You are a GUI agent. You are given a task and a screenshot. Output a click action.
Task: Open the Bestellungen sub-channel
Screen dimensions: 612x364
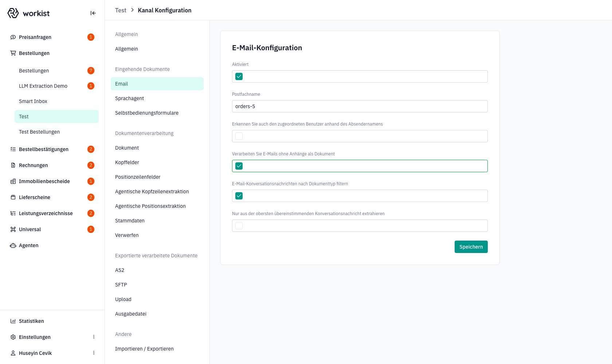pyautogui.click(x=56, y=71)
